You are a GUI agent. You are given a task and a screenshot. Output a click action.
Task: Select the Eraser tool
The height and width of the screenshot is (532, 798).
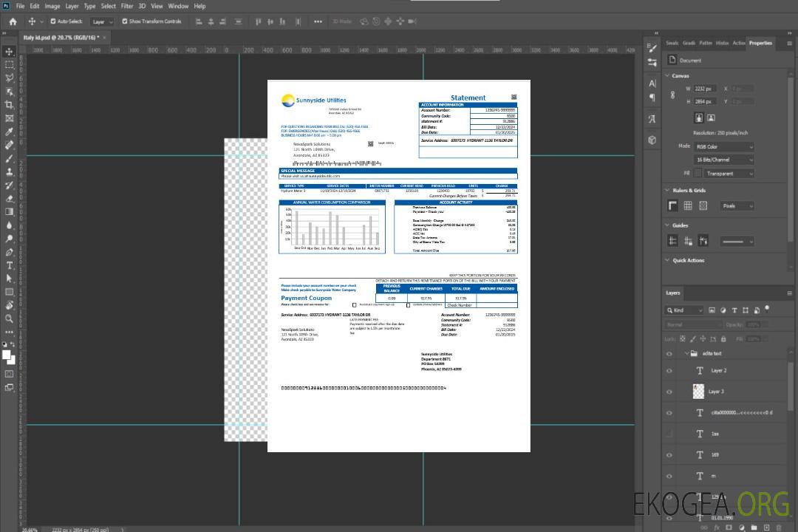point(9,199)
